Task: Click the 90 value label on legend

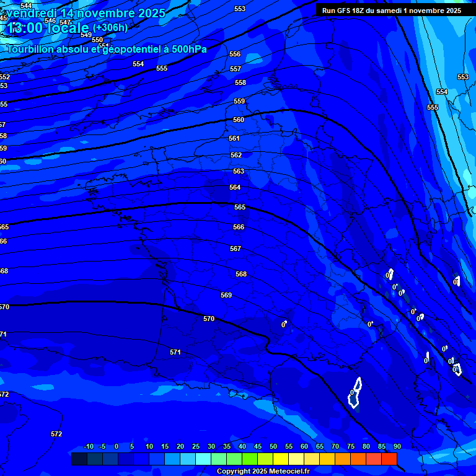Action: 397,446
